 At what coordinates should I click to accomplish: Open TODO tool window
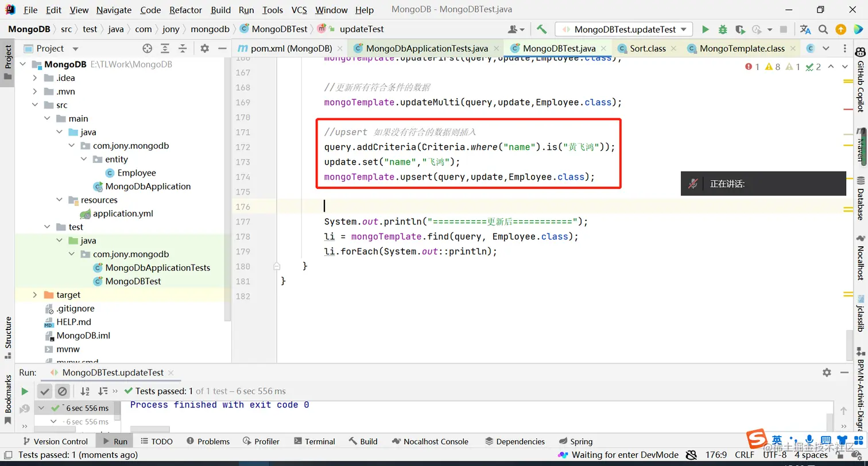click(156, 441)
